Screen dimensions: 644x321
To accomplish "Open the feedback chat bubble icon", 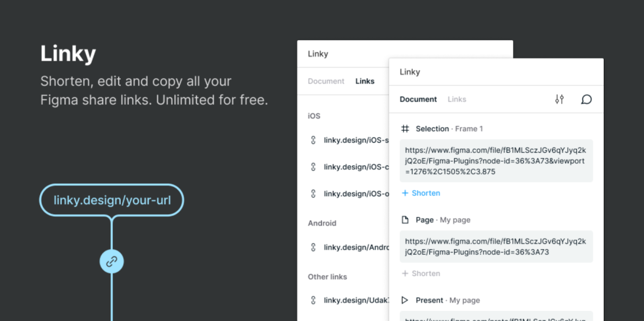I will tap(586, 99).
